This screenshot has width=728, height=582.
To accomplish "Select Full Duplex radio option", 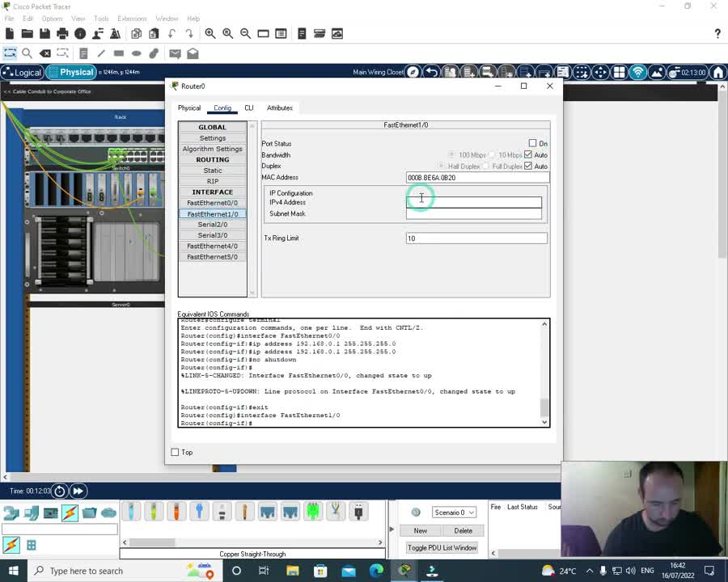I will 485,166.
